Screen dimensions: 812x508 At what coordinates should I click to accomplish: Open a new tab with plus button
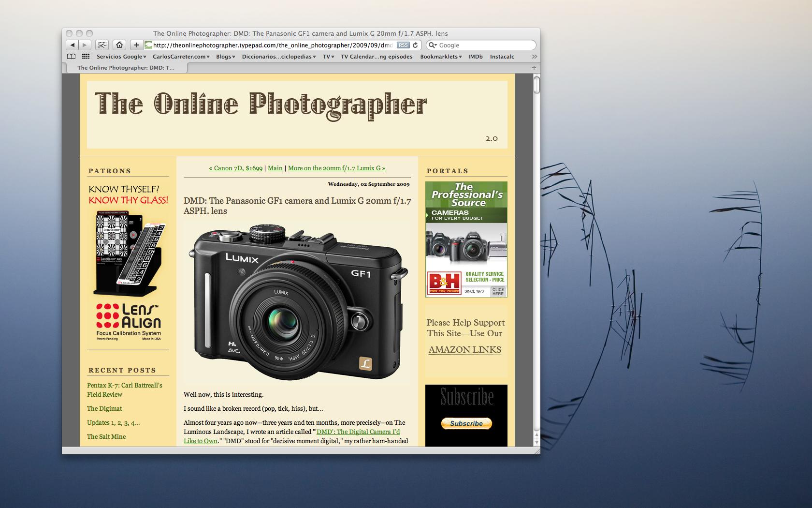pos(534,68)
